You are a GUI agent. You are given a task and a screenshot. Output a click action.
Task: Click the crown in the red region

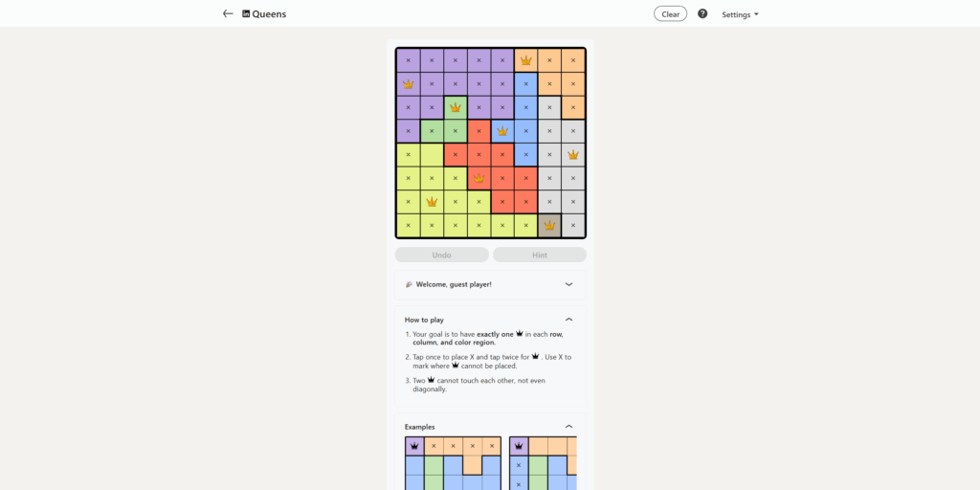coord(479,178)
